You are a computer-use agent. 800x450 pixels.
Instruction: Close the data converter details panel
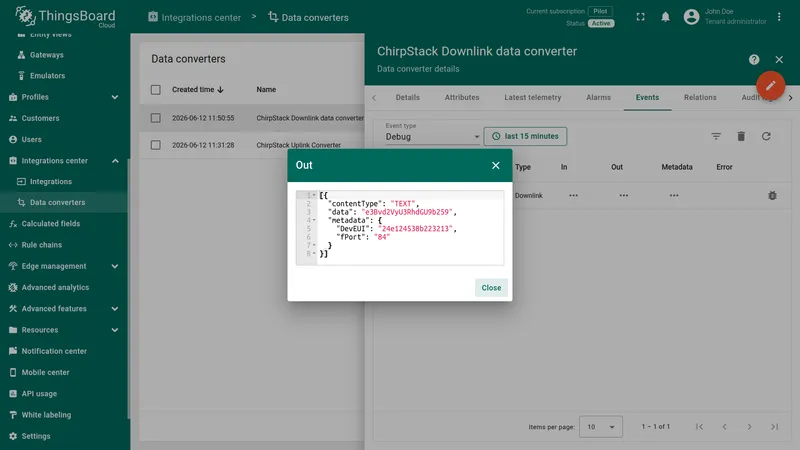[779, 60]
